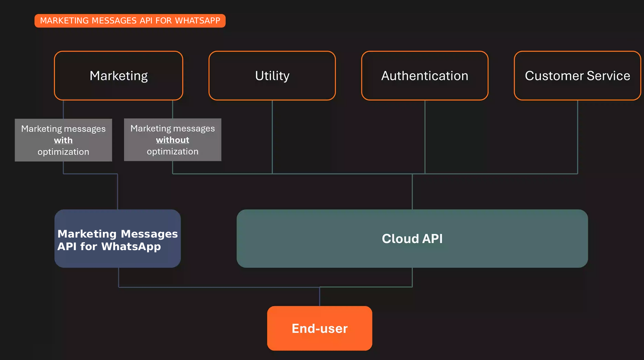Select 'Marketing messages without optimization' note
Screen dimensions: 644x360
coord(172,140)
